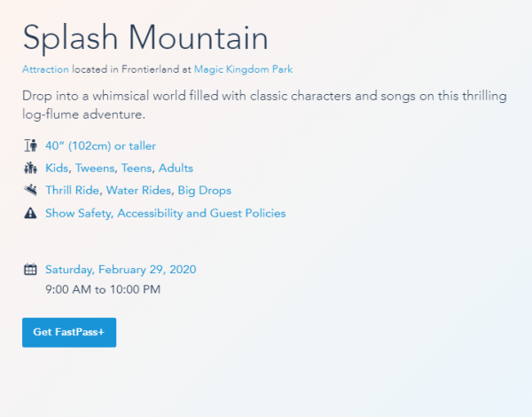Click the warning triangle safety icon
Screen dimensions: 532x417
(x=29, y=213)
